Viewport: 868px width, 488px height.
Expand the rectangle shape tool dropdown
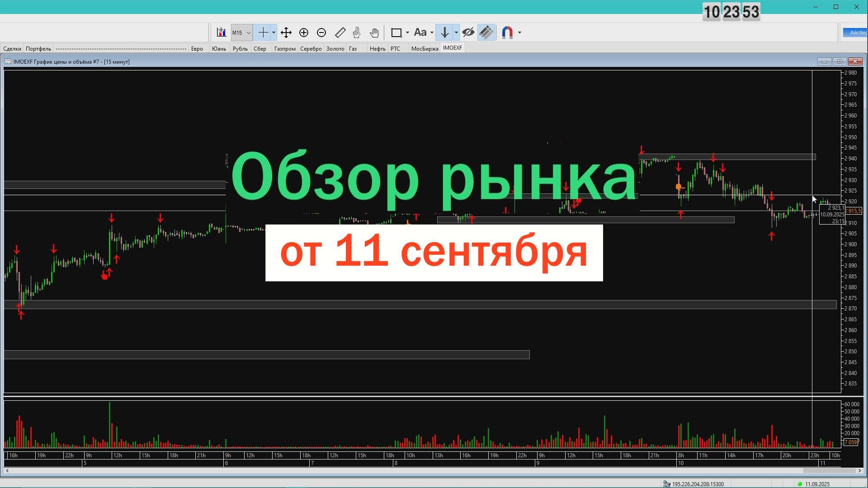pyautogui.click(x=407, y=33)
